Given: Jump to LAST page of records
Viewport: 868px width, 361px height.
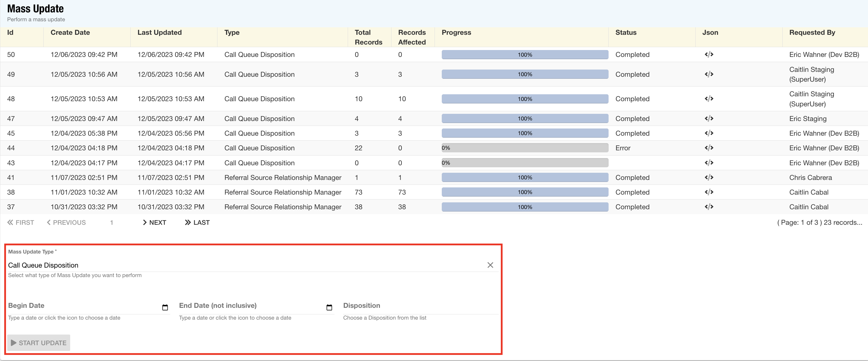Looking at the screenshot, I should [x=197, y=222].
